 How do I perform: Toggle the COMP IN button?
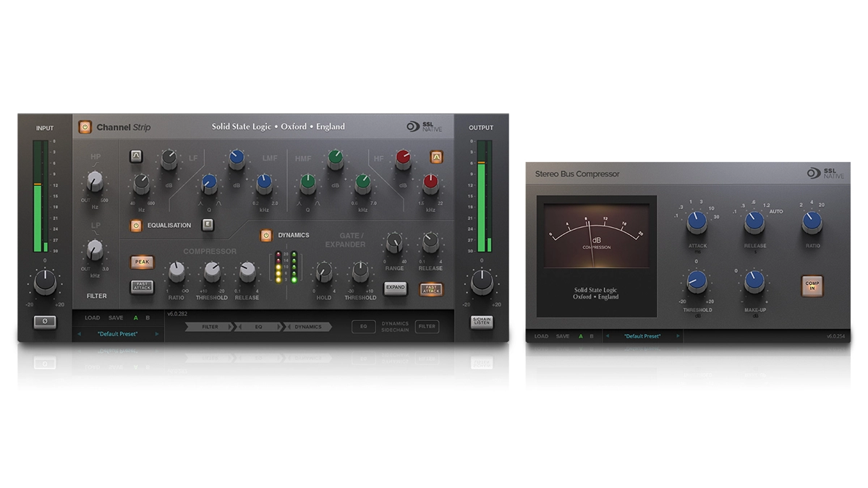[812, 285]
